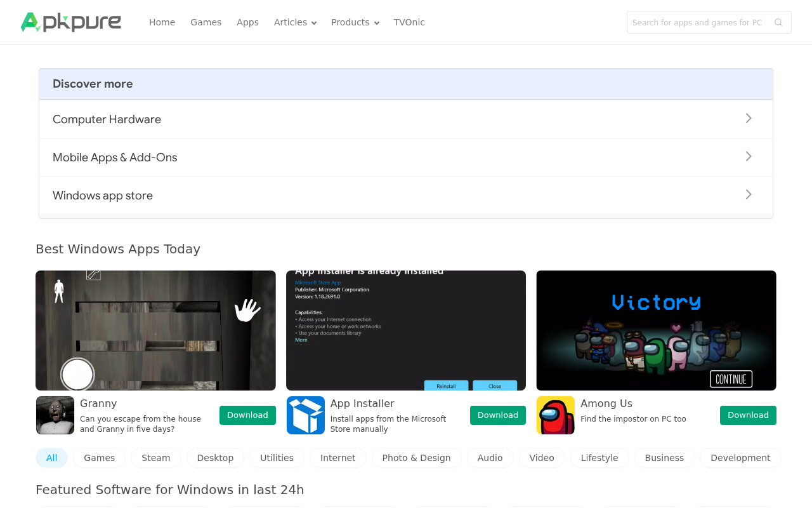Open the TVOnic menu item
Screen dimensions: 812x508
coord(409,22)
